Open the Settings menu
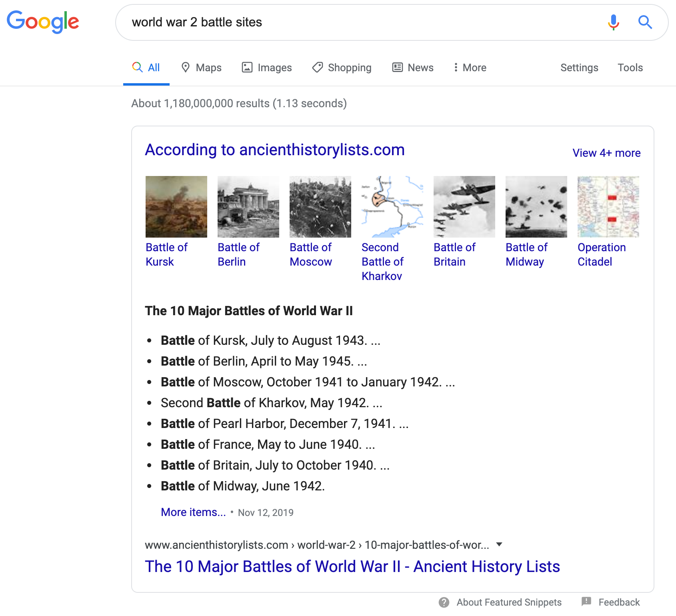676x616 pixels. tap(579, 68)
